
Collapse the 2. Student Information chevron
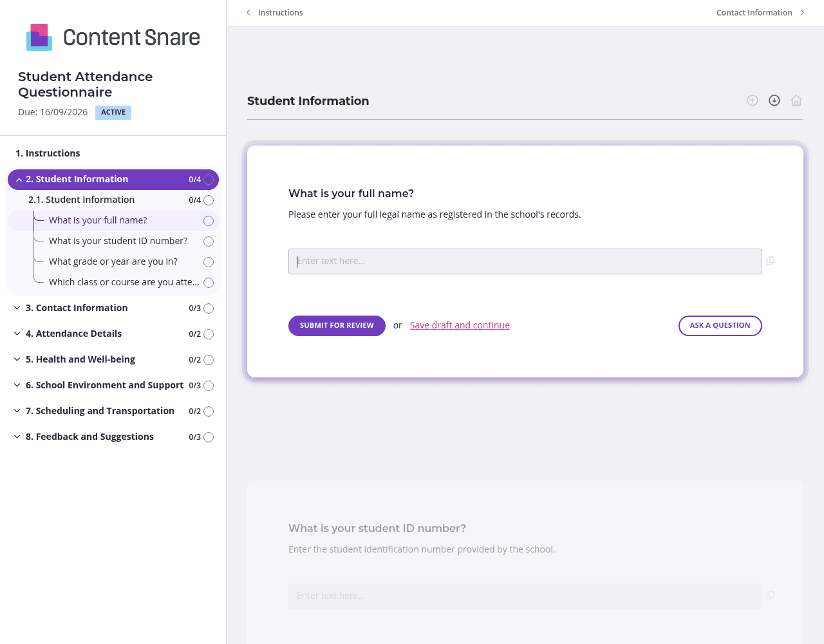(19, 180)
